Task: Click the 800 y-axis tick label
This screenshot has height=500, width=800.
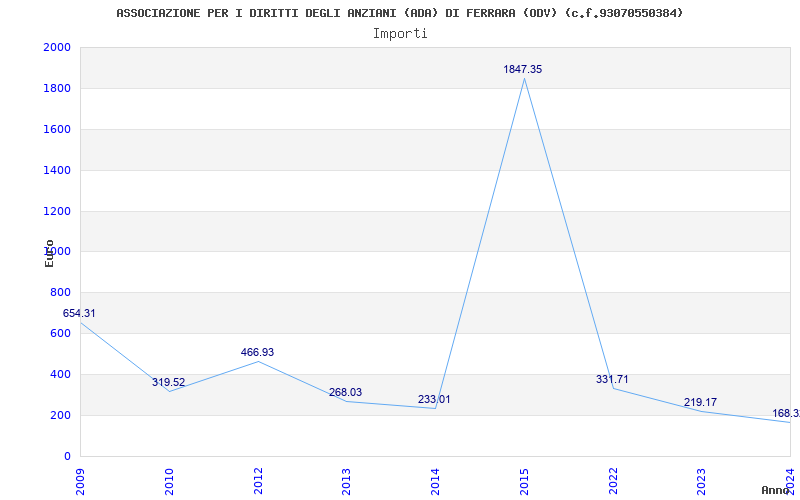Action: [x=60, y=292]
